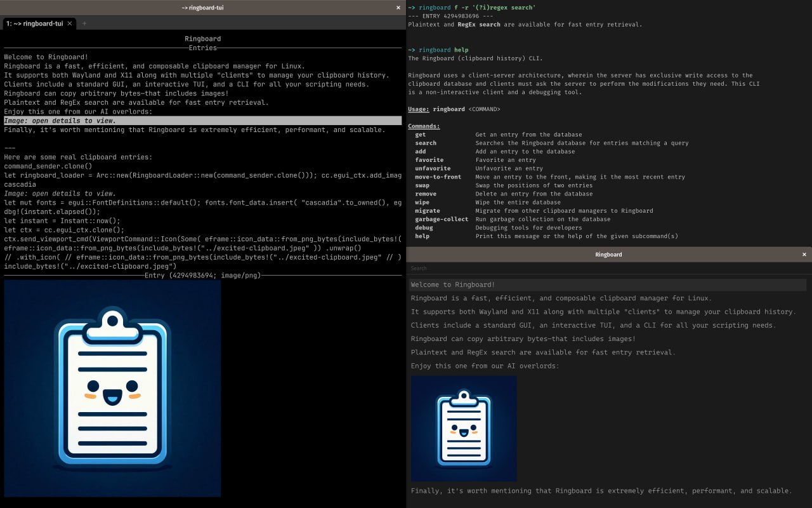Choose 'Enjoy this one from our AI overlords' GUI entry
This screenshot has height=508, width=812.
[485, 366]
